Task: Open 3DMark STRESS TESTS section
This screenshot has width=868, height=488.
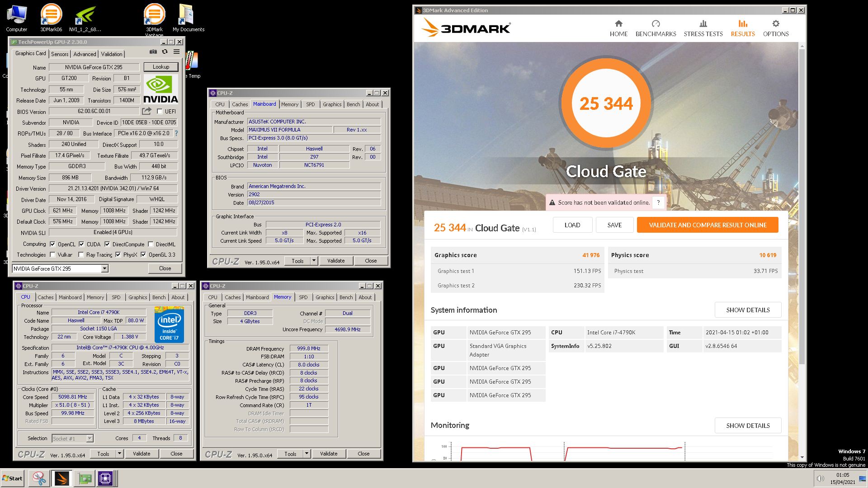Action: pos(703,28)
